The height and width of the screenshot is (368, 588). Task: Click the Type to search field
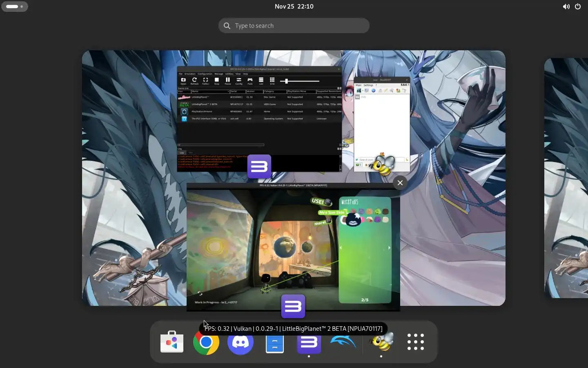[294, 26]
